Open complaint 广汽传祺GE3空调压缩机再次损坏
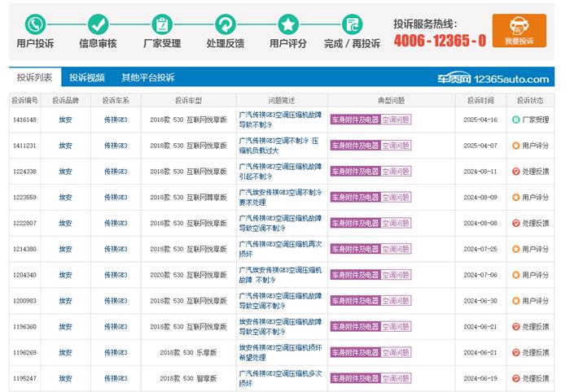Viewport: 570px width, 392px height. click(280, 249)
